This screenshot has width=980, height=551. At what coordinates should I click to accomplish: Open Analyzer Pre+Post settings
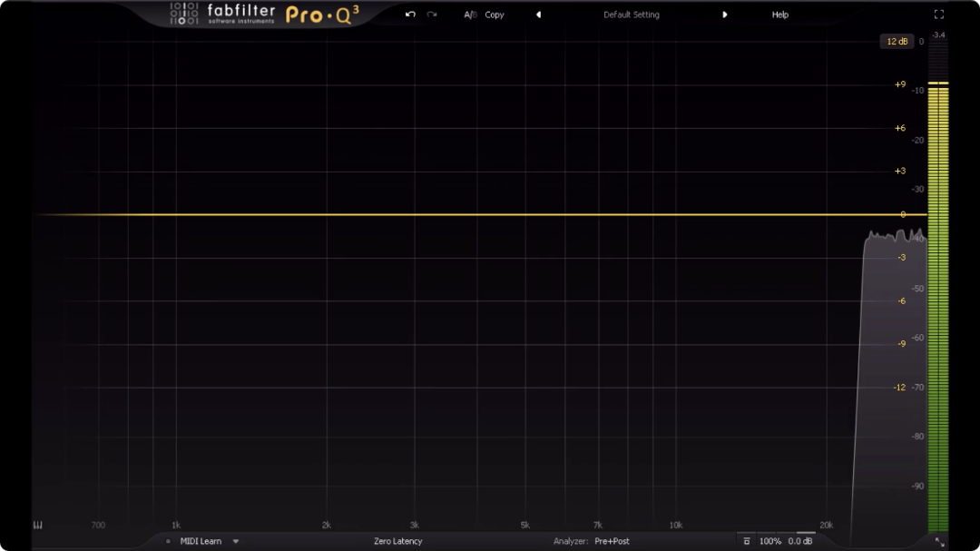click(x=612, y=541)
